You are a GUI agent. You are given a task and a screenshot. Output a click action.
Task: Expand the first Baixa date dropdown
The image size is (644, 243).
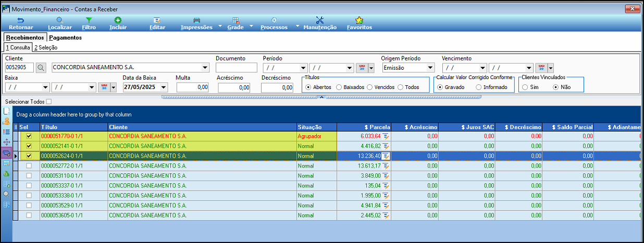[45, 87]
